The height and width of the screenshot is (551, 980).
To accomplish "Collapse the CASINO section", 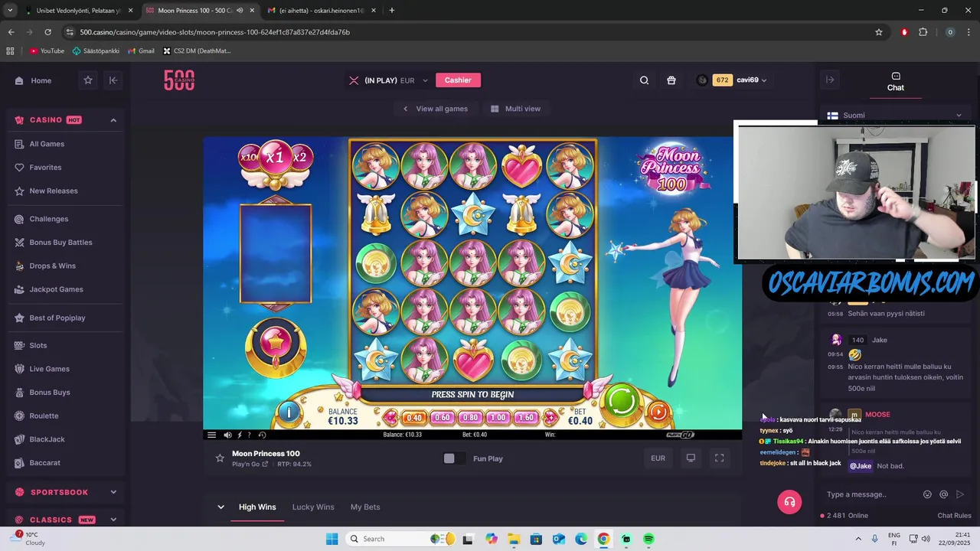I will [113, 120].
